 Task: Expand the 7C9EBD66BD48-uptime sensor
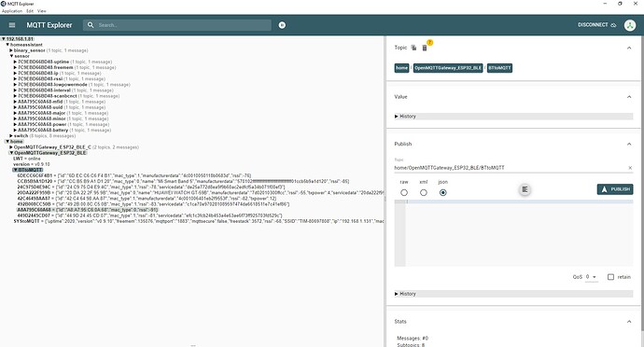(15, 62)
